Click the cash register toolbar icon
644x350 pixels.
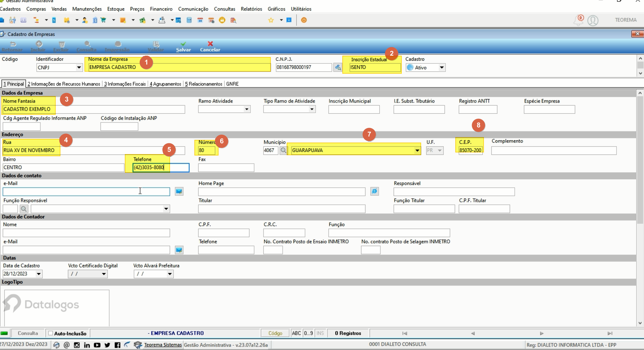162,20
